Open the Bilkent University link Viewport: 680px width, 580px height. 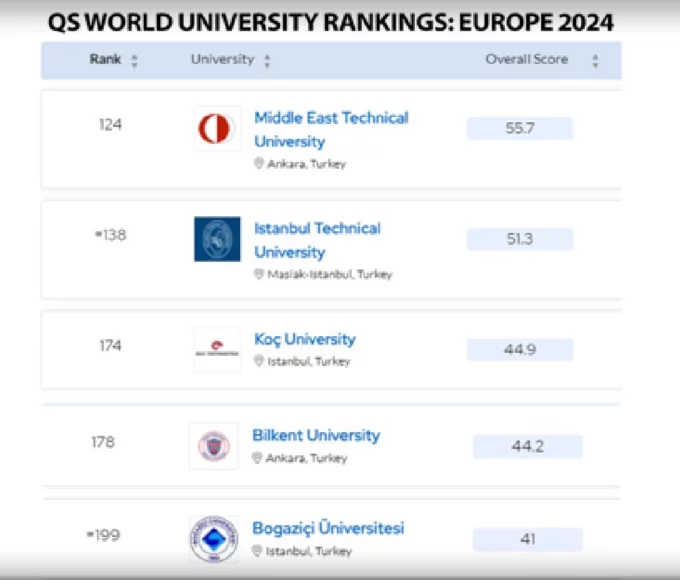(x=317, y=435)
